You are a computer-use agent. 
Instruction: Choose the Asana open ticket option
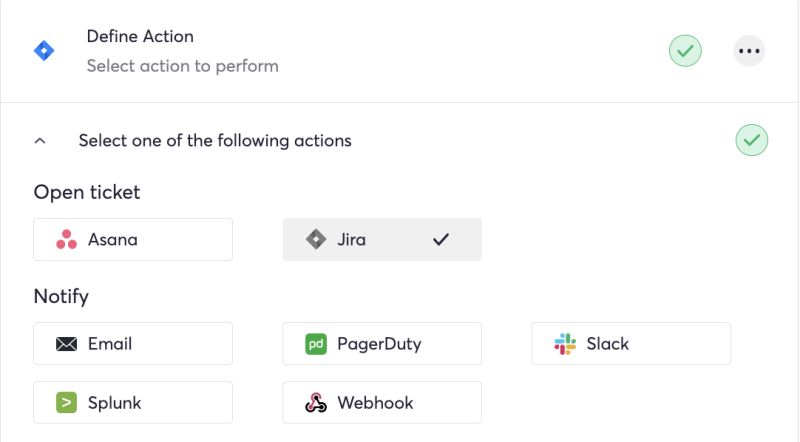[133, 240]
